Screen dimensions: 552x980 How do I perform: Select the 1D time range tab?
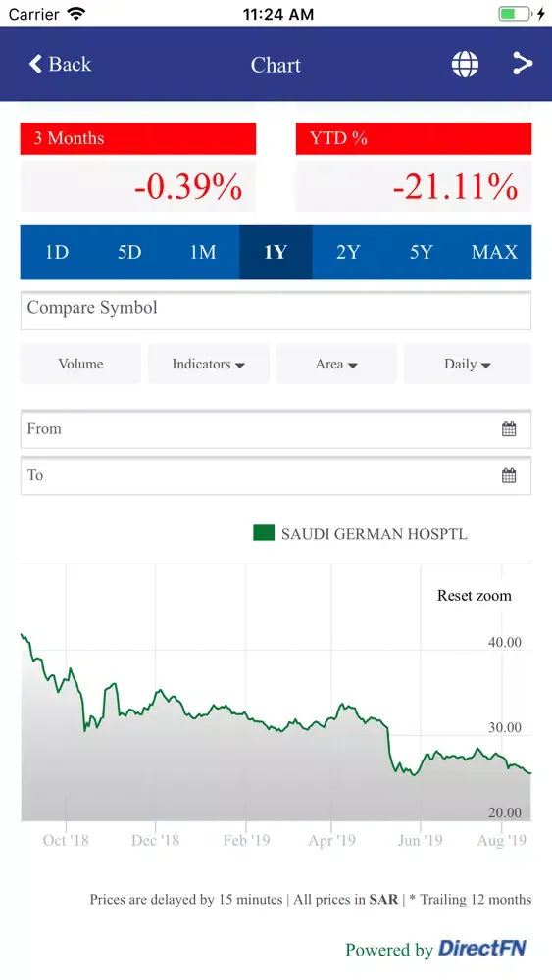click(57, 252)
